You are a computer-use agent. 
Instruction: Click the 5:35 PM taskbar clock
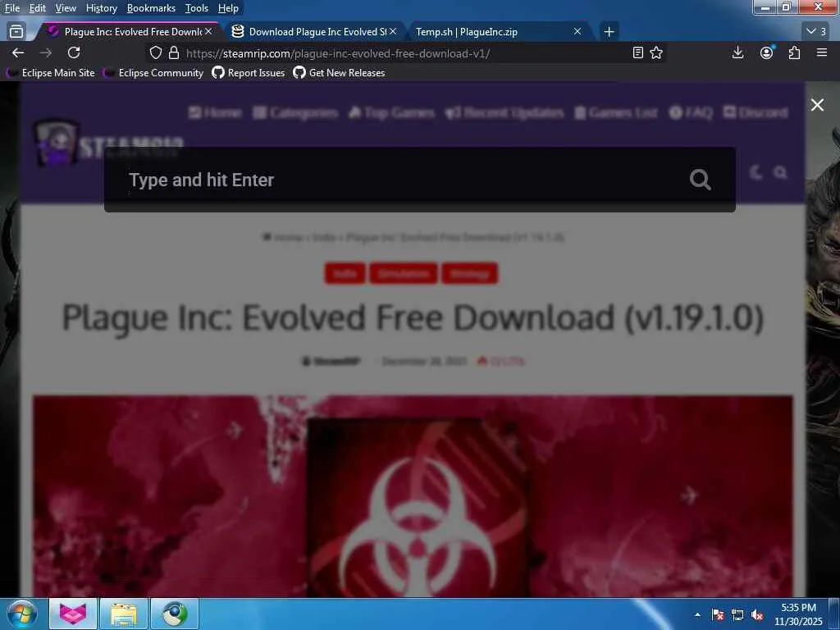[798, 614]
